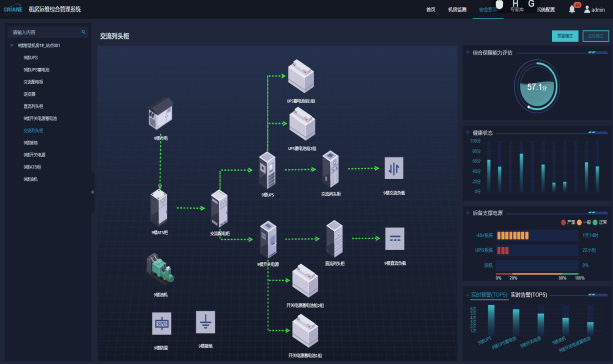Click the empty generator progress bar
613x364 pixels.
point(537,265)
